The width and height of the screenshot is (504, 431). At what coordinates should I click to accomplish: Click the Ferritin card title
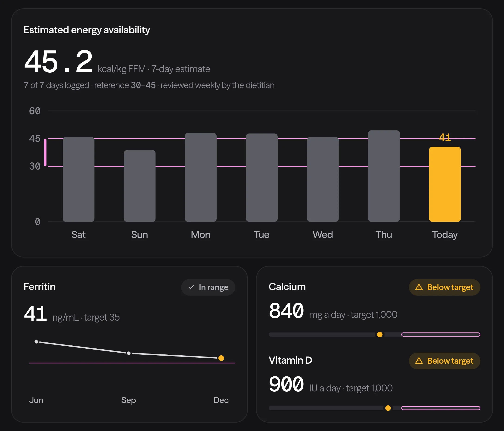tap(39, 287)
